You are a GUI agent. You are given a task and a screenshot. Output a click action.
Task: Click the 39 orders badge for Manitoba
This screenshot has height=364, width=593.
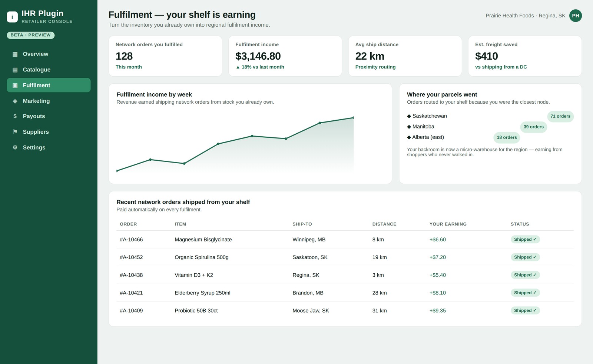(x=534, y=127)
